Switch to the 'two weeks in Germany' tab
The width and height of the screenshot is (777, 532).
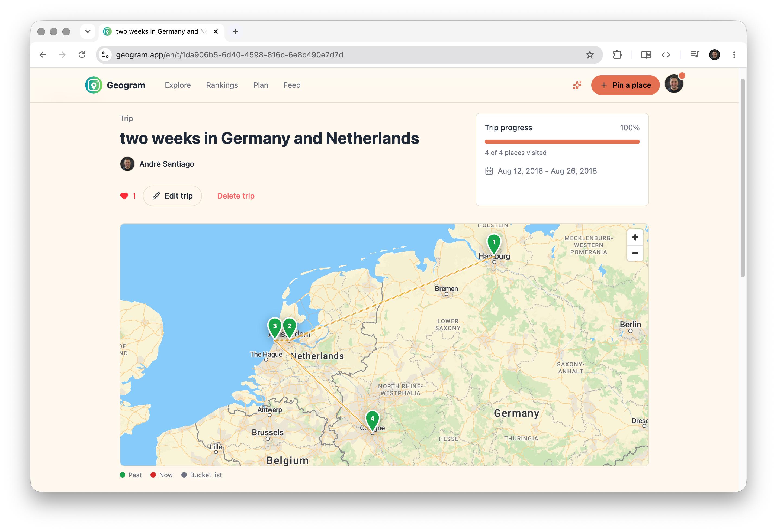(x=162, y=31)
